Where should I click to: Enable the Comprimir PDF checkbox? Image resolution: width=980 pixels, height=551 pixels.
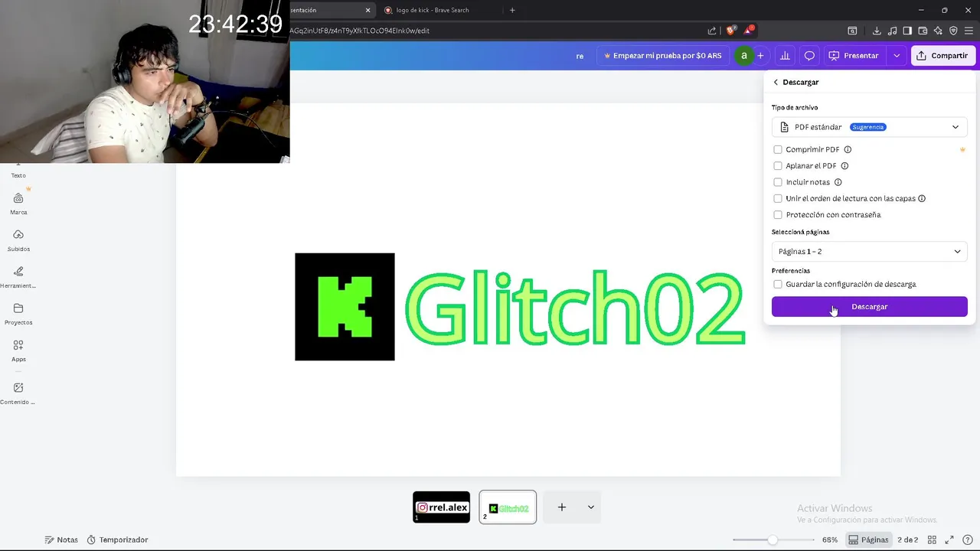[x=778, y=149]
